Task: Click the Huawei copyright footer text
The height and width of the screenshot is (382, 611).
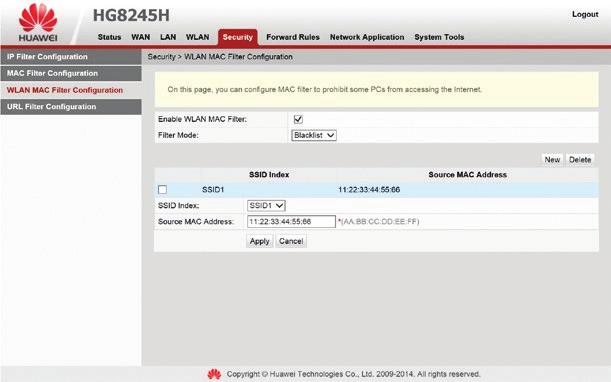Action: pyautogui.click(x=353, y=374)
